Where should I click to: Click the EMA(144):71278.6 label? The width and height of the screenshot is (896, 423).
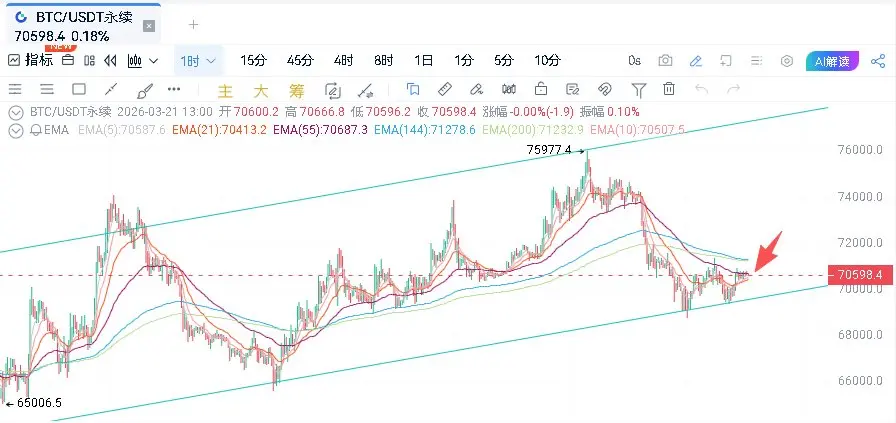click(425, 130)
